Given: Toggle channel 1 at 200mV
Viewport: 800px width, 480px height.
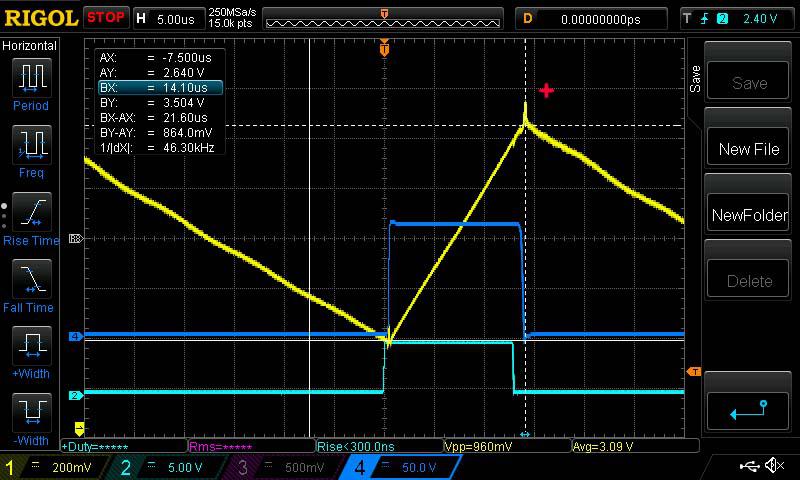Looking at the screenshot, I should pyautogui.click(x=52, y=467).
